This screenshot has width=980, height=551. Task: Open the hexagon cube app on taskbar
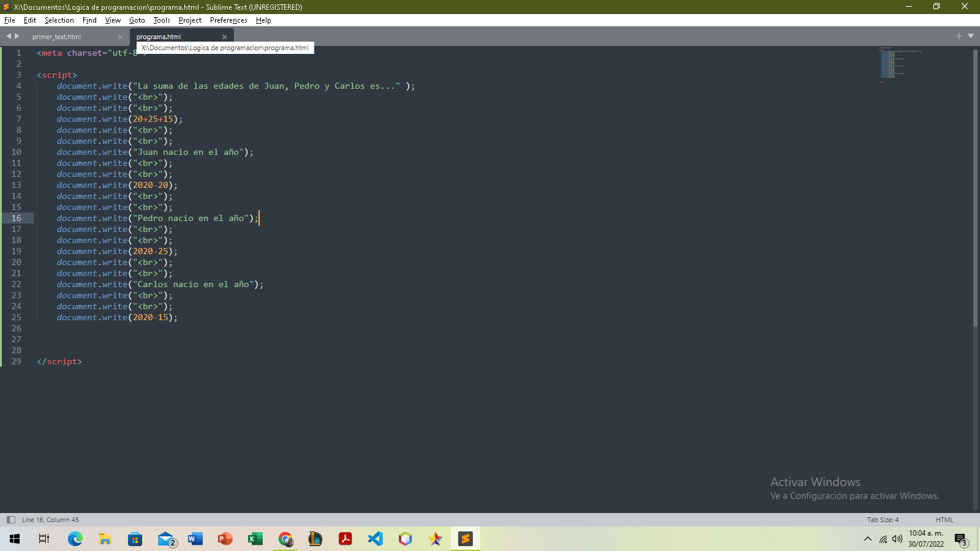click(405, 539)
